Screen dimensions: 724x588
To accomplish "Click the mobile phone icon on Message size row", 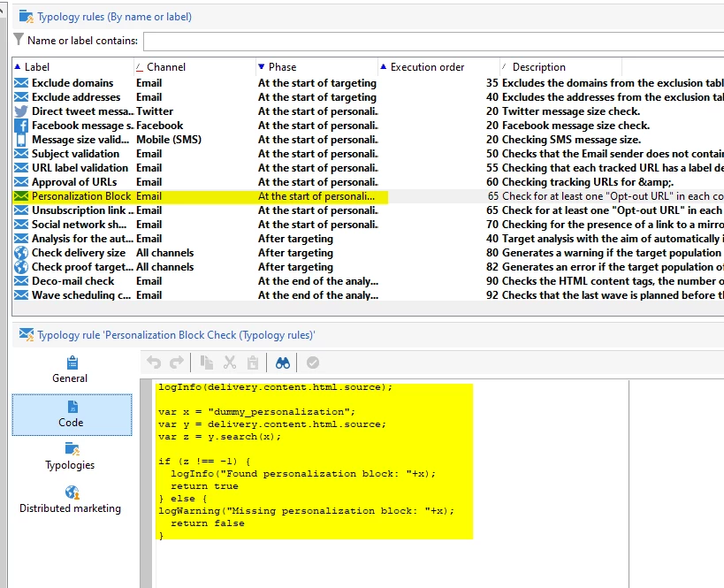I will click(x=21, y=140).
